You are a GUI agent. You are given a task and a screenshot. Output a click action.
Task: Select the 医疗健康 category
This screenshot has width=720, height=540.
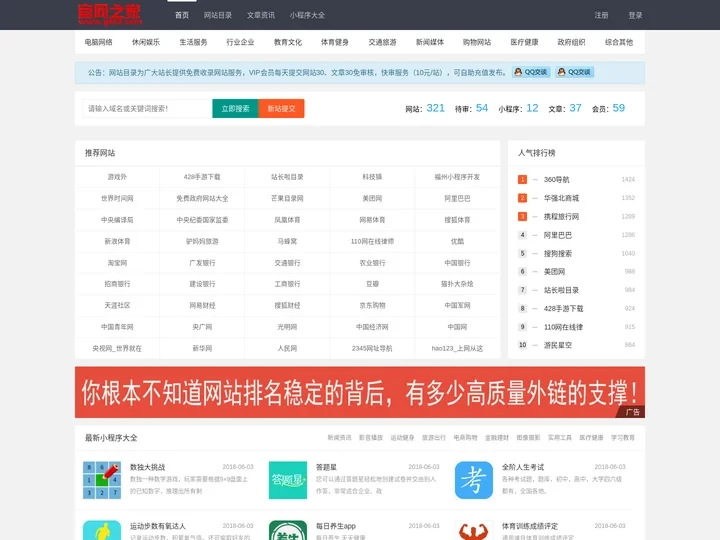(524, 42)
